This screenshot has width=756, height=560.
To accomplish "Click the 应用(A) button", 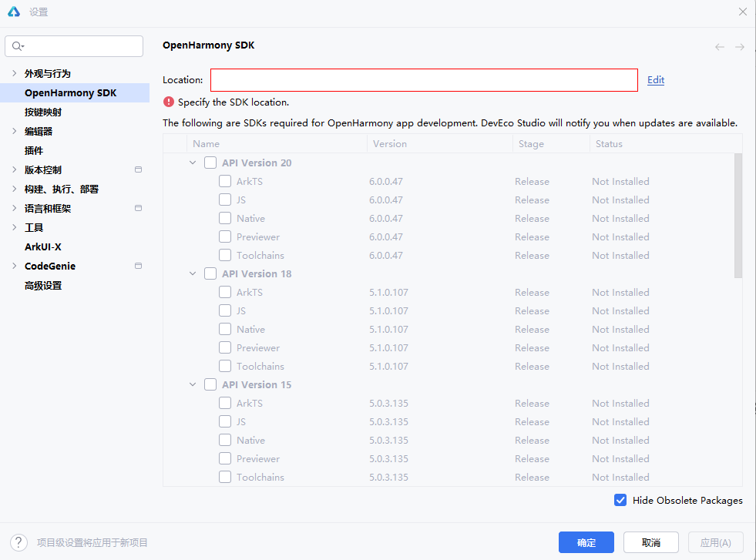I will pos(715,542).
